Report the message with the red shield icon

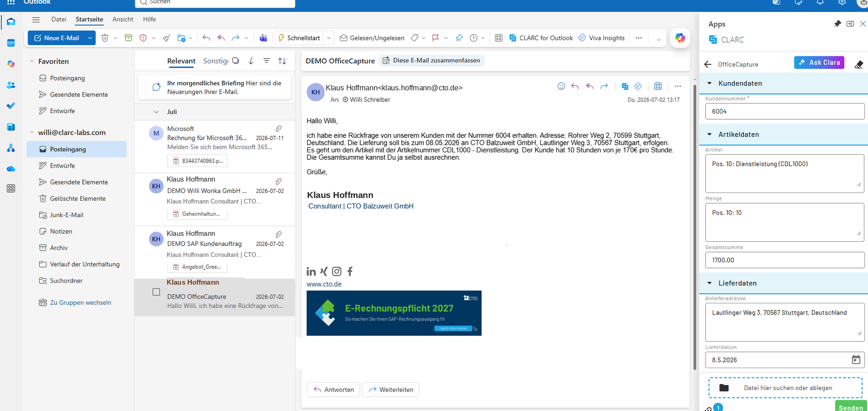[x=143, y=38]
